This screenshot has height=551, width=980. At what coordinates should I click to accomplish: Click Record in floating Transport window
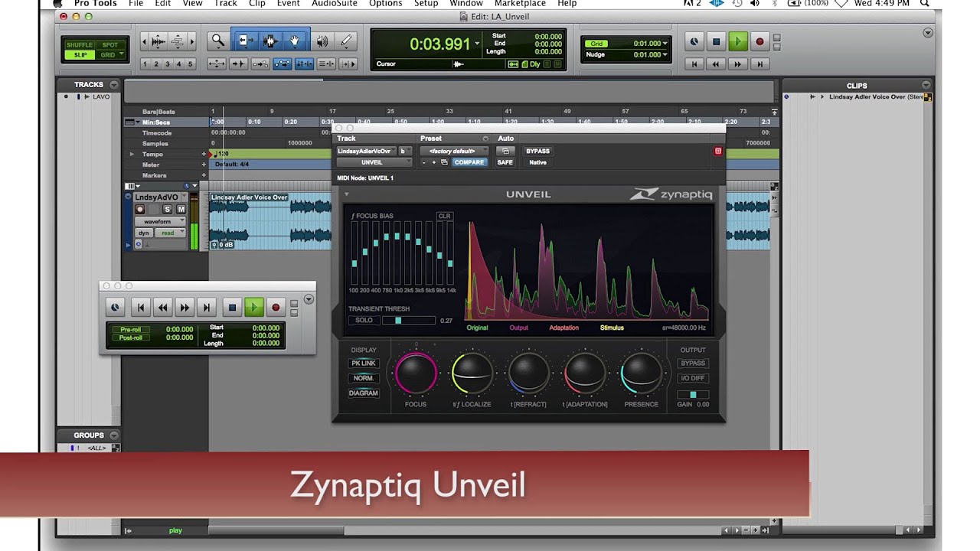pyautogui.click(x=276, y=308)
